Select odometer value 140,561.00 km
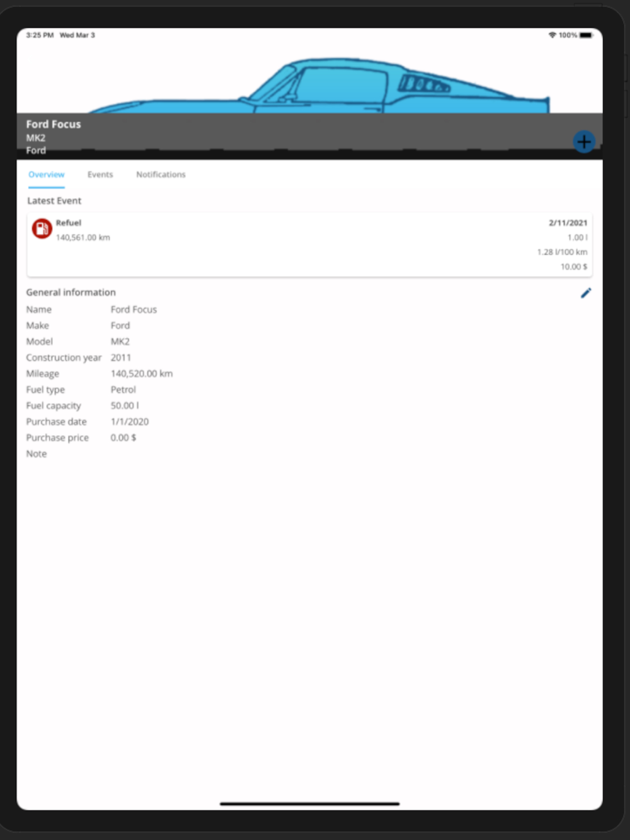 pyautogui.click(x=83, y=237)
